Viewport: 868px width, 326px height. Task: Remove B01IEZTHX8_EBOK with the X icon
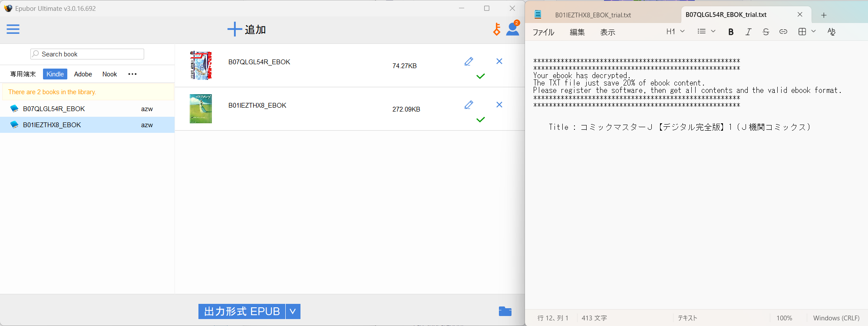click(499, 105)
